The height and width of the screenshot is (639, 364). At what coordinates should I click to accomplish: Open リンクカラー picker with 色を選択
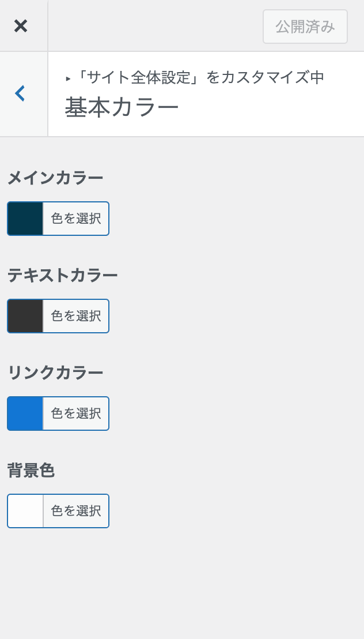coord(75,414)
